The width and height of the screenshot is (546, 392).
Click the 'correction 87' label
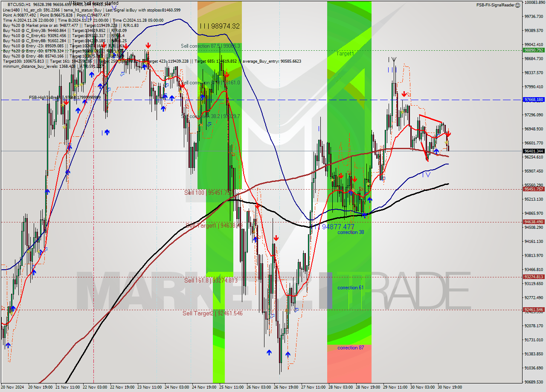point(351,348)
